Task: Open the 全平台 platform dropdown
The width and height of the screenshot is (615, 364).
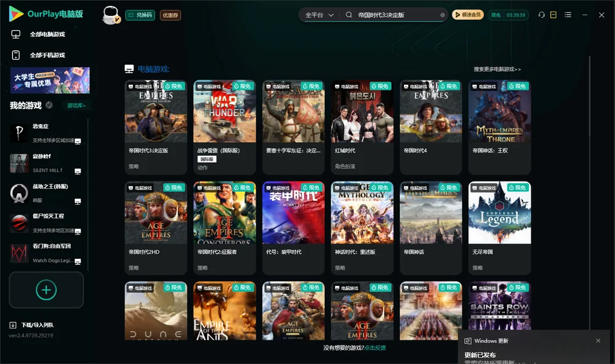Action: point(319,15)
